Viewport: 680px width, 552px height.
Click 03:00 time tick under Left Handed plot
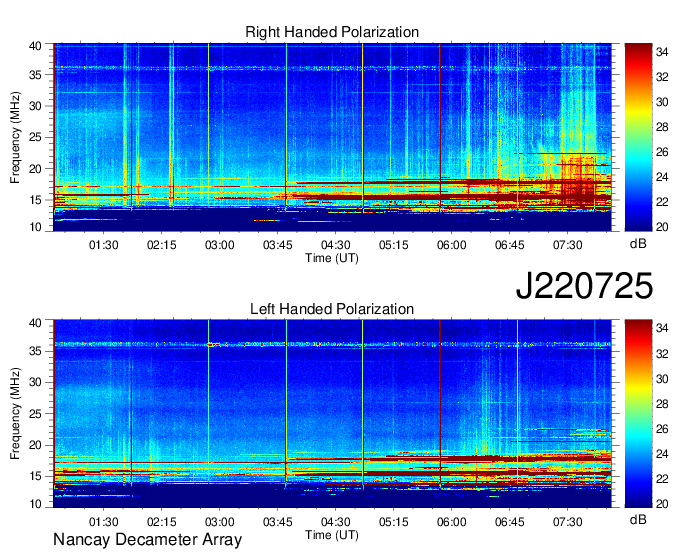[219, 522]
